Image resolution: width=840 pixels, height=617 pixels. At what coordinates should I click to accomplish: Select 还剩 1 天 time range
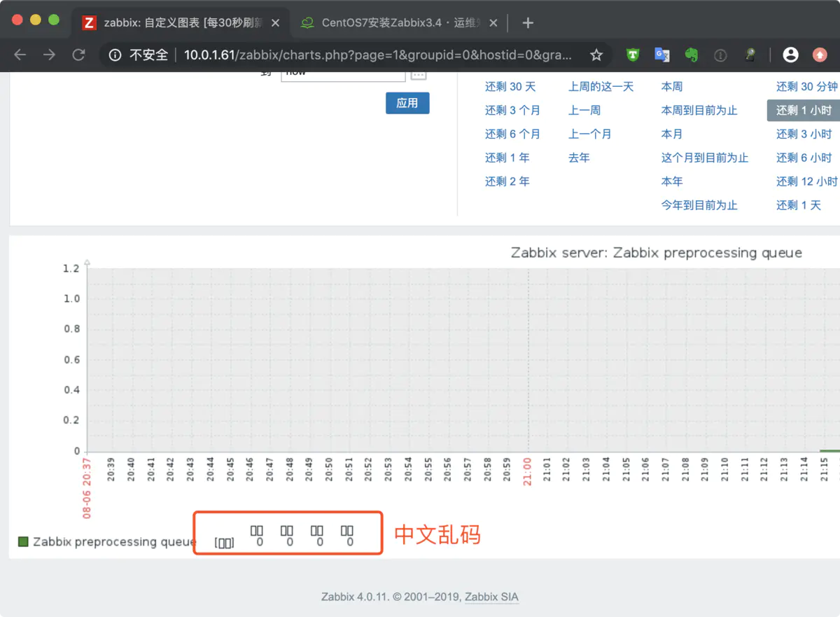pos(799,206)
